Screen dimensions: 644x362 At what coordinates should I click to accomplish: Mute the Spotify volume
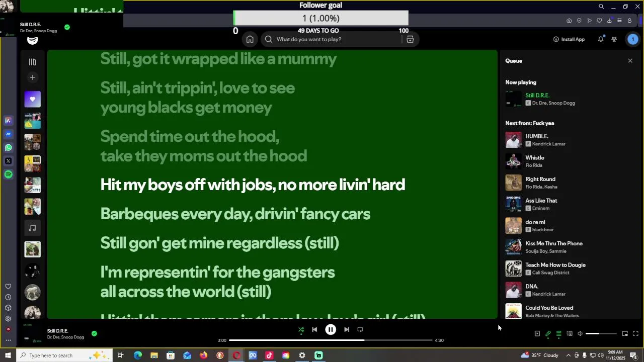pyautogui.click(x=580, y=334)
